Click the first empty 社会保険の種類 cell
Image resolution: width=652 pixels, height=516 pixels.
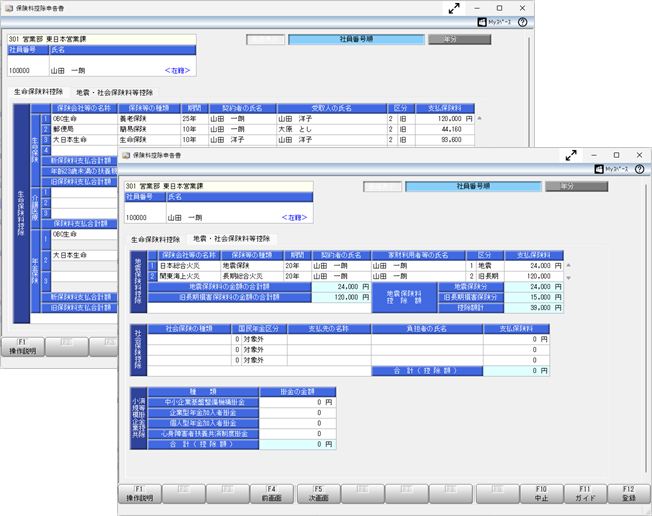[x=189, y=339]
